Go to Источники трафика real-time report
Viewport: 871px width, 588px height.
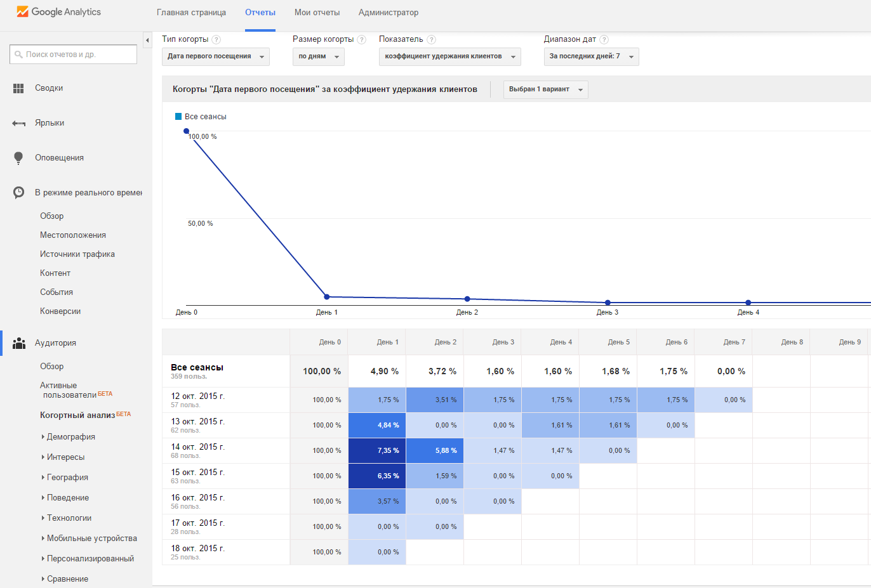[x=77, y=254]
